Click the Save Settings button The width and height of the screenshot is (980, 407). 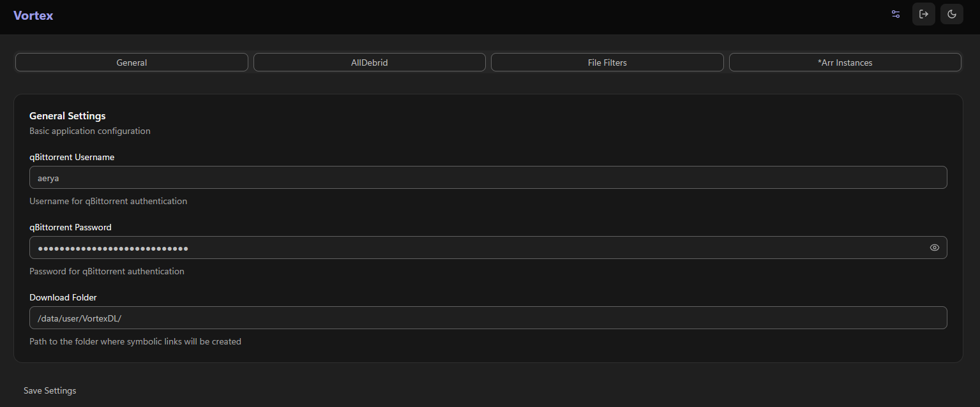click(x=50, y=390)
